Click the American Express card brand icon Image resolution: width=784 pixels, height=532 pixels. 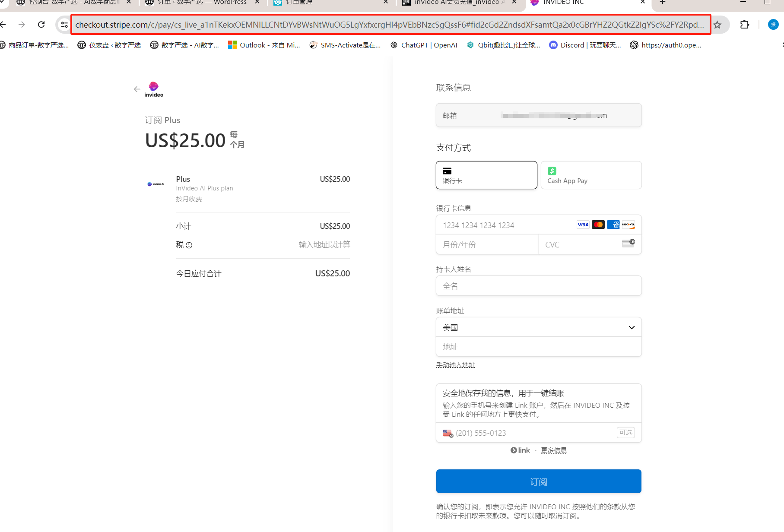(613, 225)
